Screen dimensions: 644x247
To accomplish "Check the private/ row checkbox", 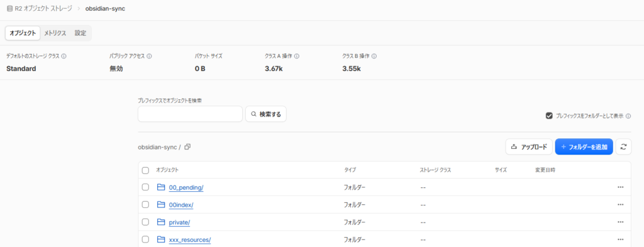I will (x=145, y=222).
